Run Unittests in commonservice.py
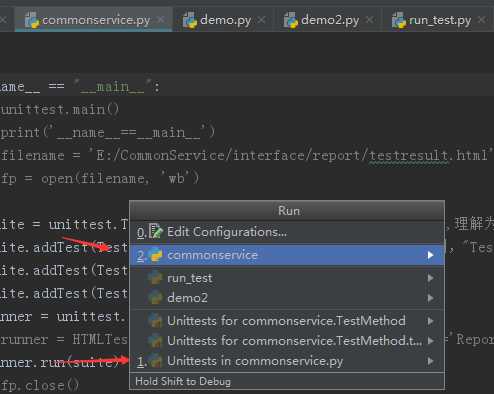 [x=287, y=361]
